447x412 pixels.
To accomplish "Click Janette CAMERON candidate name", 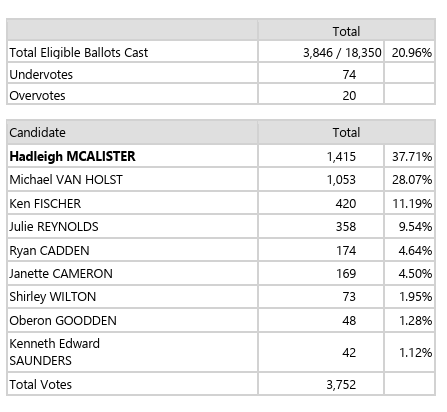I will pyautogui.click(x=61, y=274).
